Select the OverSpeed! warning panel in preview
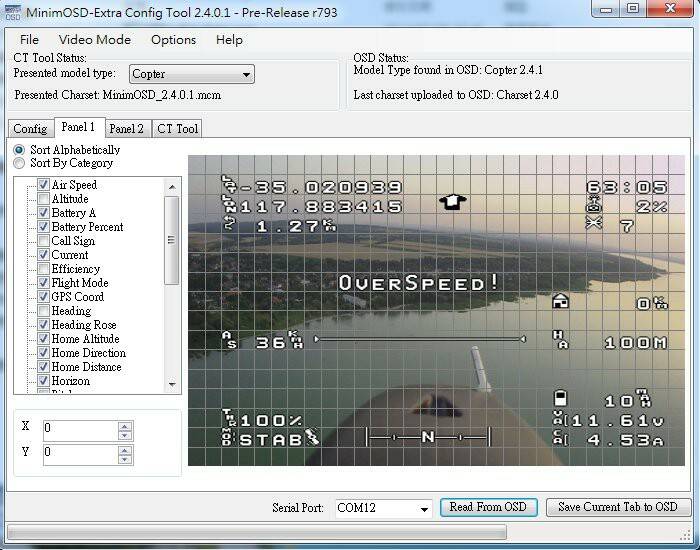 point(419,283)
